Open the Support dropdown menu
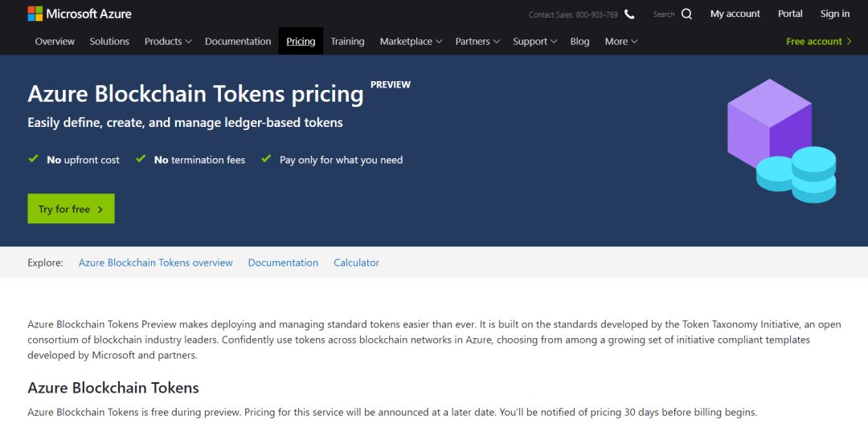 click(x=534, y=42)
